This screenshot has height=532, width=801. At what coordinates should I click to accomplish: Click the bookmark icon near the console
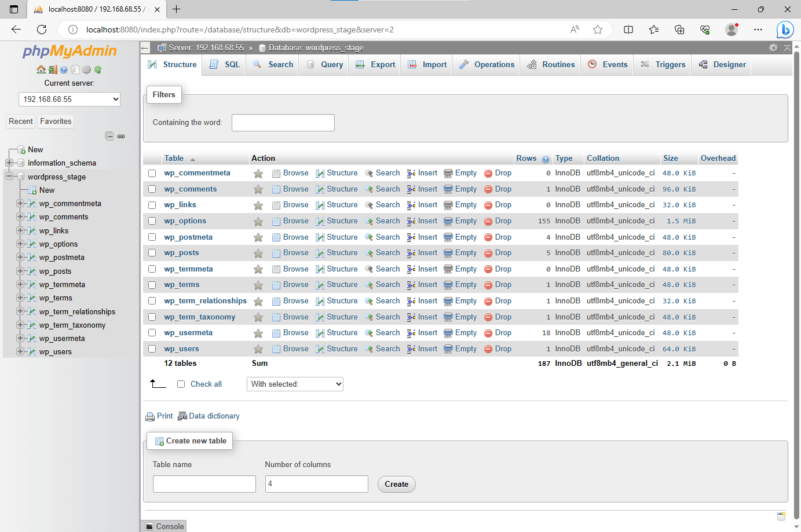pyautogui.click(x=781, y=516)
